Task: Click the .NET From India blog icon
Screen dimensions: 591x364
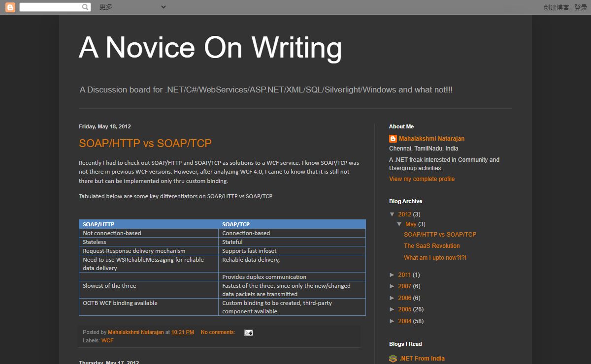Action: click(393, 359)
